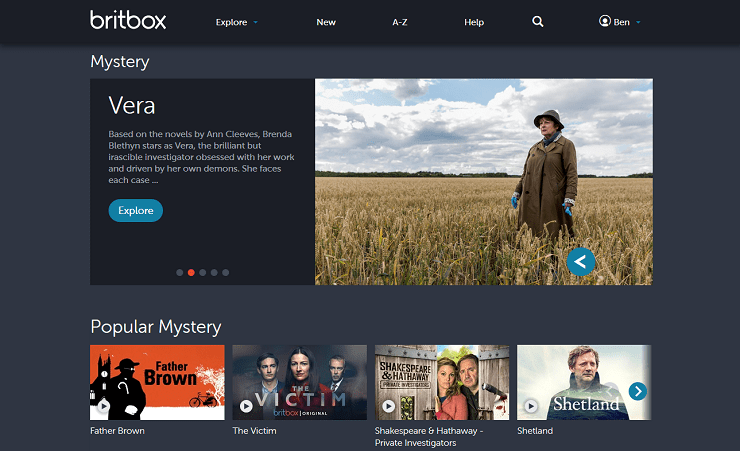740x451 pixels.
Task: Open Shakespeare & Hathaway - Private Investigators link
Action: 429,437
